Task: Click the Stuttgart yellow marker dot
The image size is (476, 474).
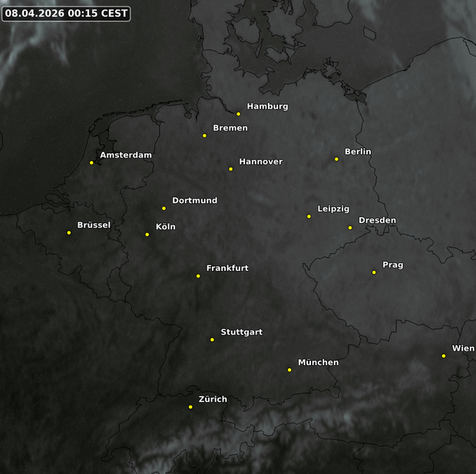Action: pos(213,340)
